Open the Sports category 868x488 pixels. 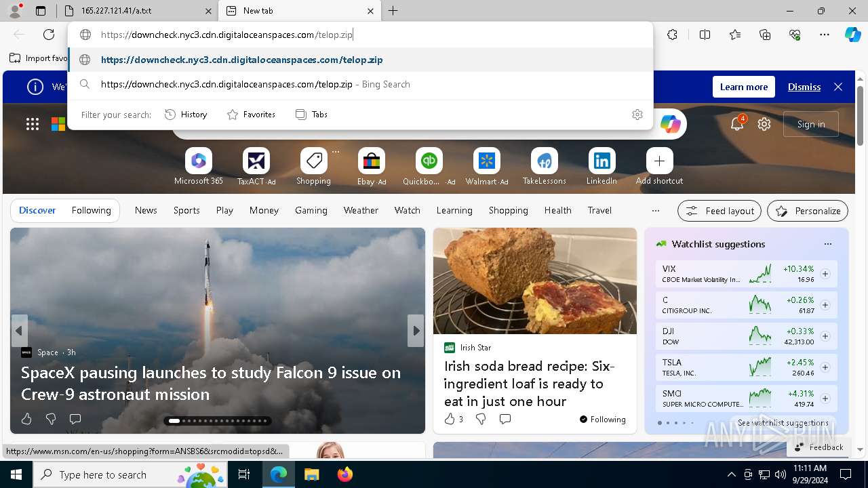coord(186,210)
